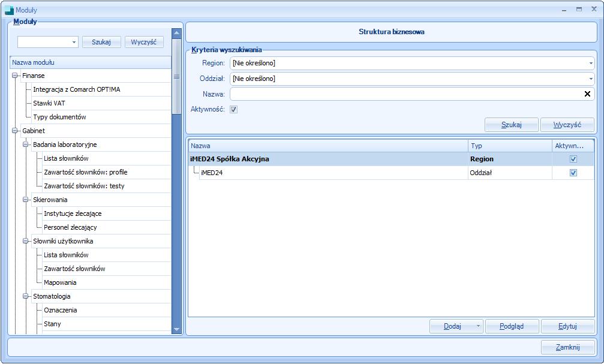Viewport: 604px width, 364px height.
Task: Open the Oddział dropdown
Action: [x=591, y=79]
